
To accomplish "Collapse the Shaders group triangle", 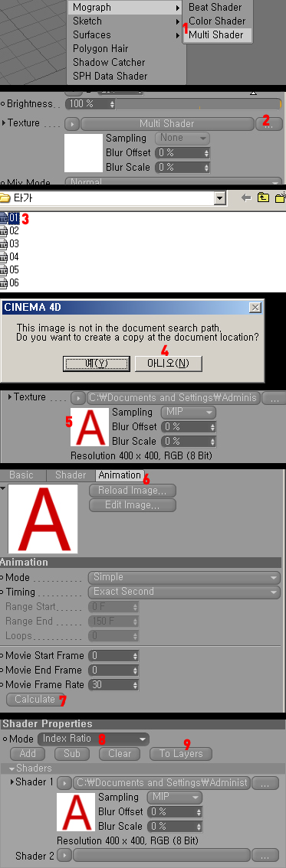I will (x=12, y=768).
